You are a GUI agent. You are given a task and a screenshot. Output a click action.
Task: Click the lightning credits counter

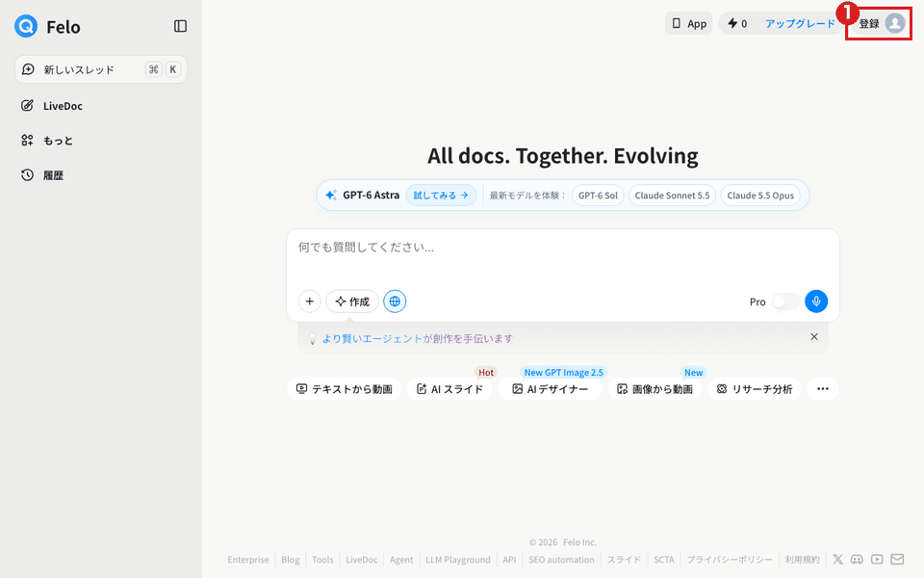point(737,23)
